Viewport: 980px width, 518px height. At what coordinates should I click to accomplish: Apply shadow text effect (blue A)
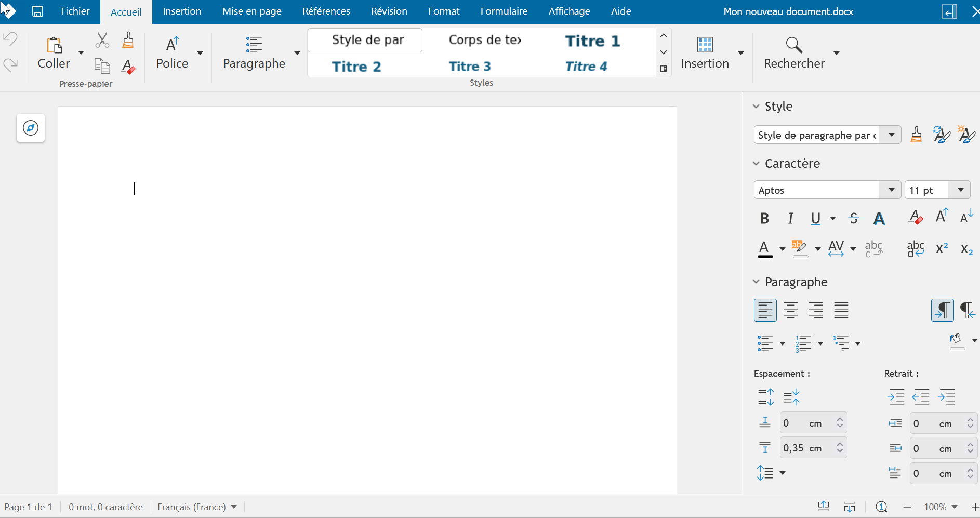click(x=879, y=218)
